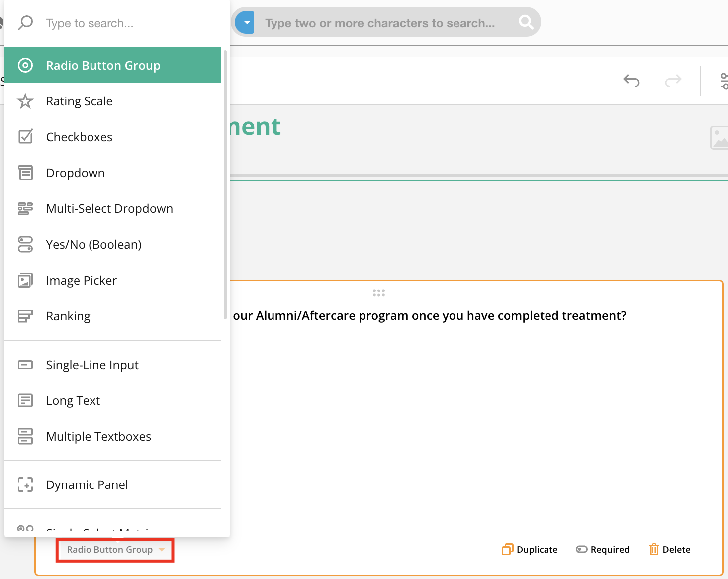The height and width of the screenshot is (579, 728).
Task: Open the blue search filter dropdown
Action: coord(245,23)
